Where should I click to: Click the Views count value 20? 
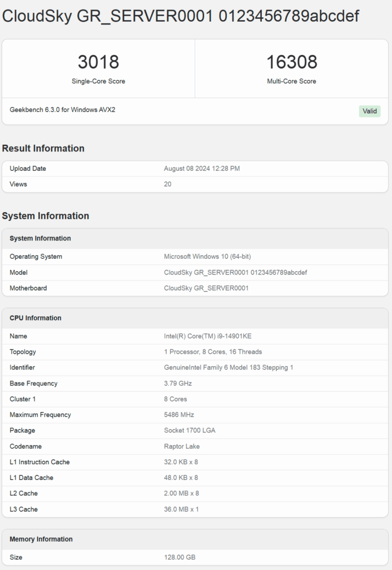pos(168,184)
